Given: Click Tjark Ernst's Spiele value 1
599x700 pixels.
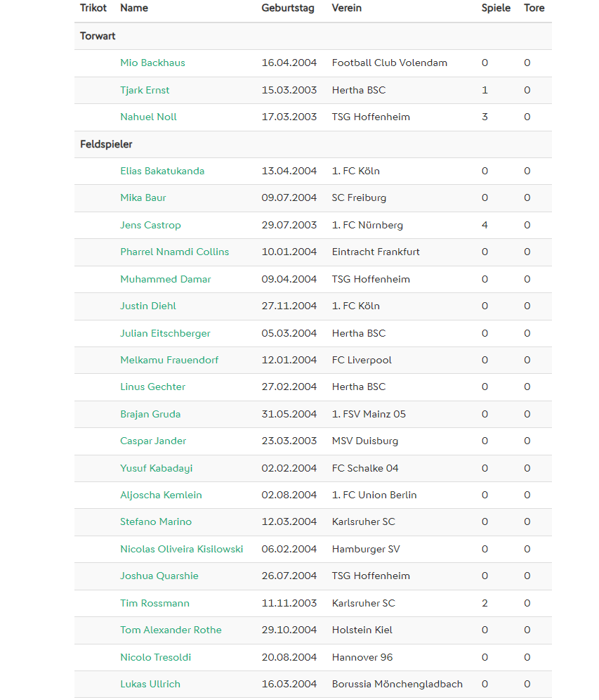Looking at the screenshot, I should (x=485, y=90).
